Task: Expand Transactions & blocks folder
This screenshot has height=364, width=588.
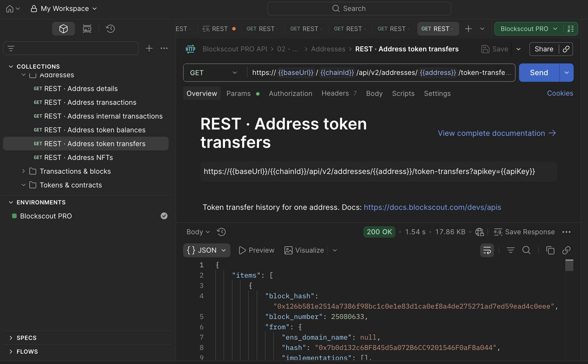Action: pyautogui.click(x=24, y=171)
